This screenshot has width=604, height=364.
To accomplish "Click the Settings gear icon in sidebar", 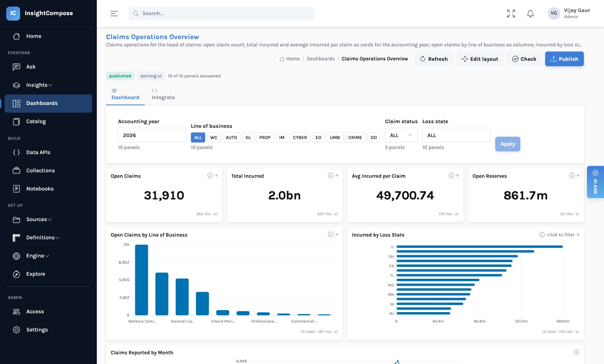I will (16, 330).
